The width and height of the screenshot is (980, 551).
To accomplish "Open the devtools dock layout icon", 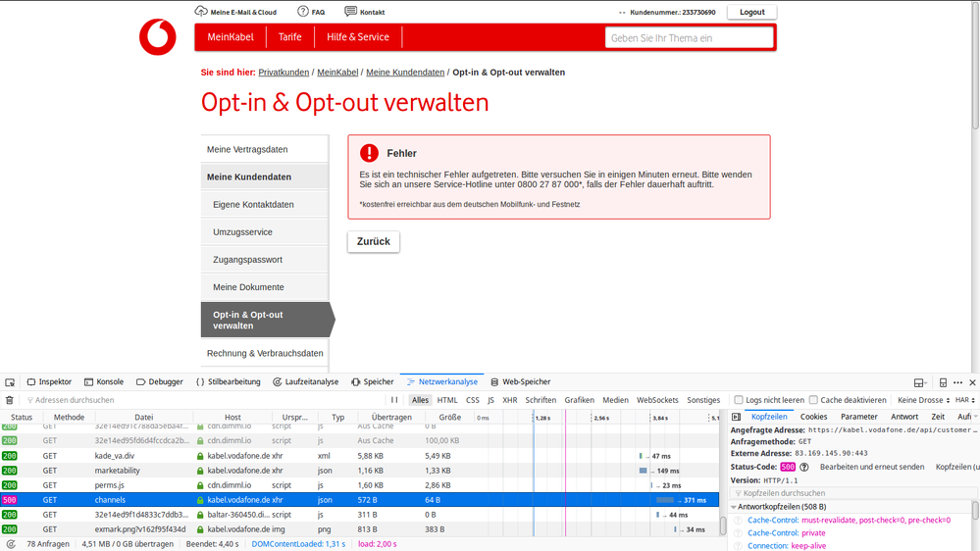I will tap(919, 382).
